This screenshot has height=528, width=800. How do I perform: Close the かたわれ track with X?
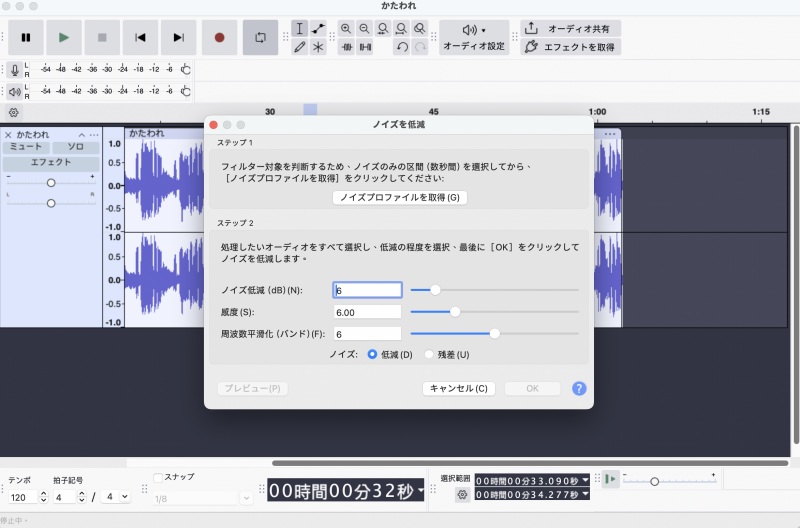[8, 135]
